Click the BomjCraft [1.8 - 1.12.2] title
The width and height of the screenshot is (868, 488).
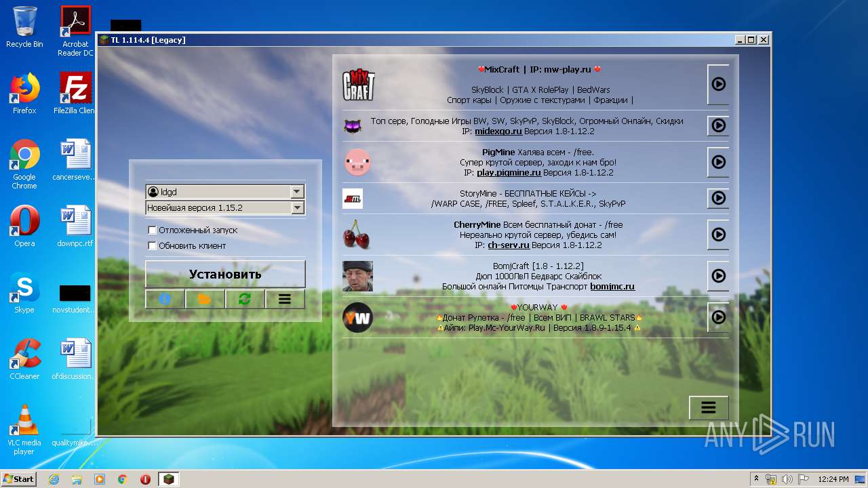(x=538, y=266)
